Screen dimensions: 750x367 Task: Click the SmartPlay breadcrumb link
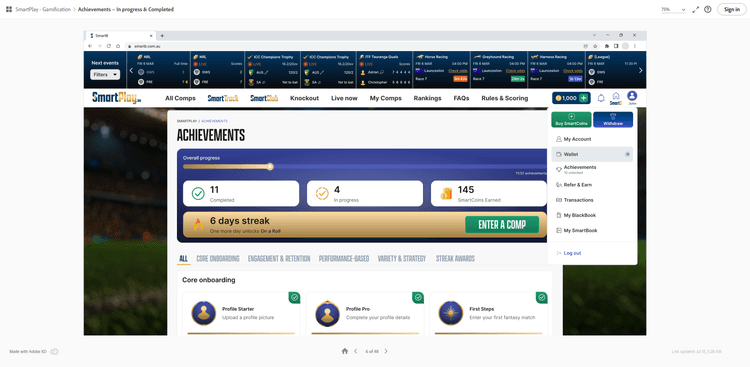[187, 122]
